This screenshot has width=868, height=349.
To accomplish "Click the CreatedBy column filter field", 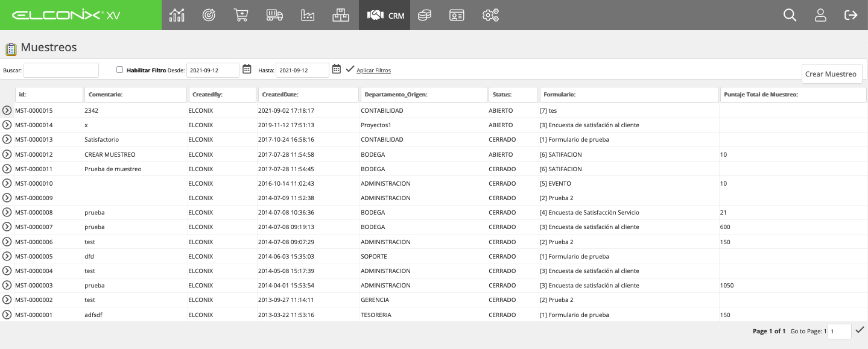I will [223, 95].
